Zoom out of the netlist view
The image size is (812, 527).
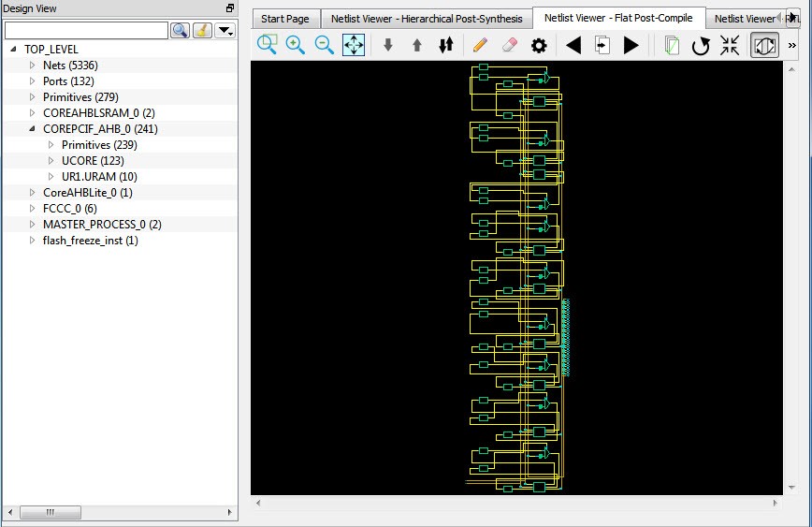tap(325, 45)
